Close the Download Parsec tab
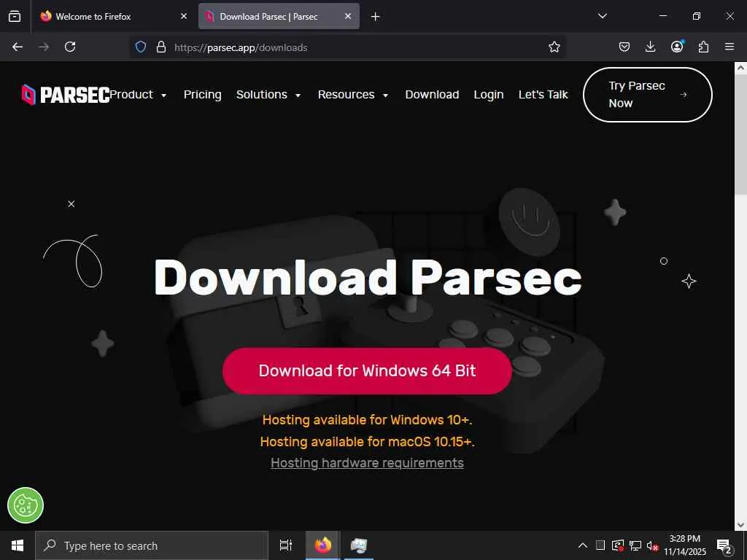Viewport: 747px width, 560px height. point(348,16)
